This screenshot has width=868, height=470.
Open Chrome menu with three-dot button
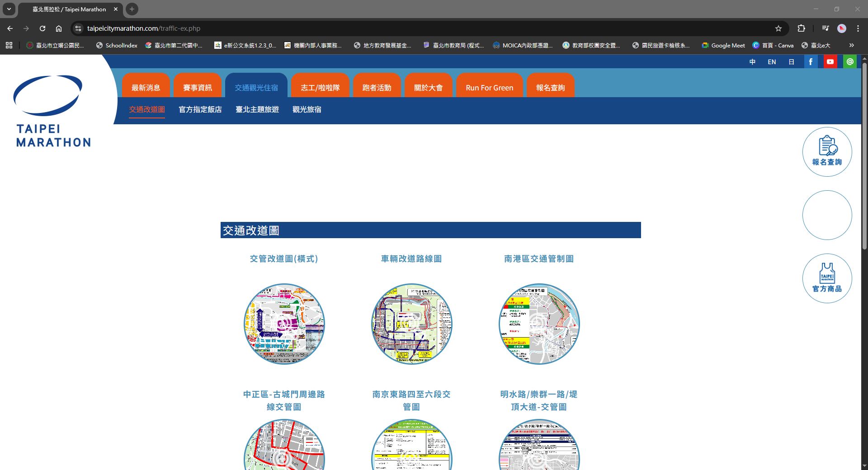[x=858, y=28]
